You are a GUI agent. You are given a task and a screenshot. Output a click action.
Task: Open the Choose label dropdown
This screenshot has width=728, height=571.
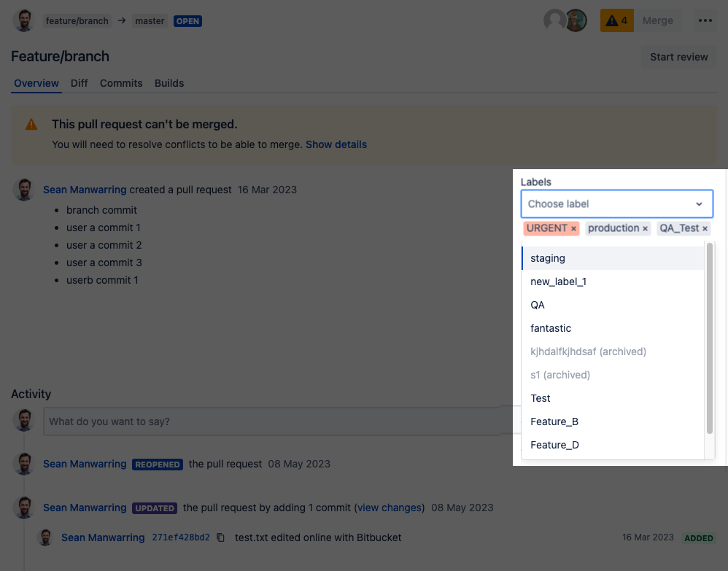(616, 204)
